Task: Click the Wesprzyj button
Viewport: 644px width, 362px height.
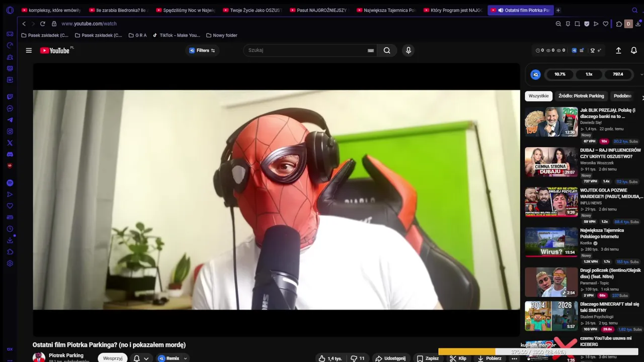Action: click(113, 358)
